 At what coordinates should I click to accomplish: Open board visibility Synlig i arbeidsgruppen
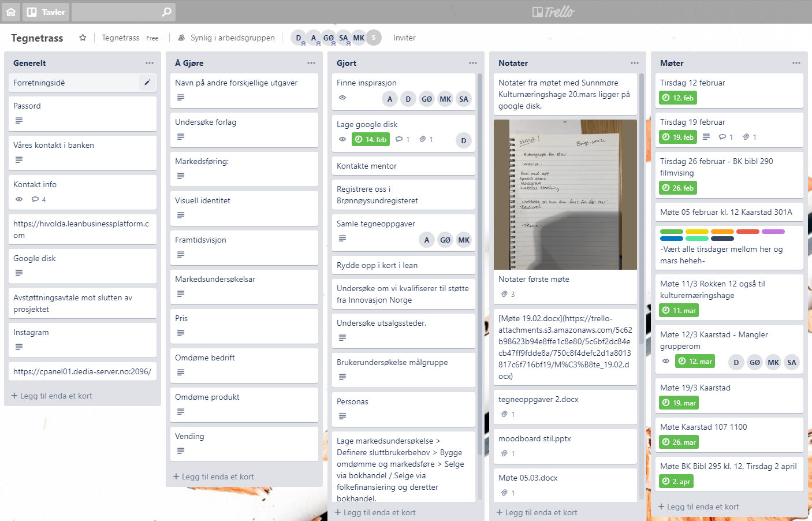point(226,38)
